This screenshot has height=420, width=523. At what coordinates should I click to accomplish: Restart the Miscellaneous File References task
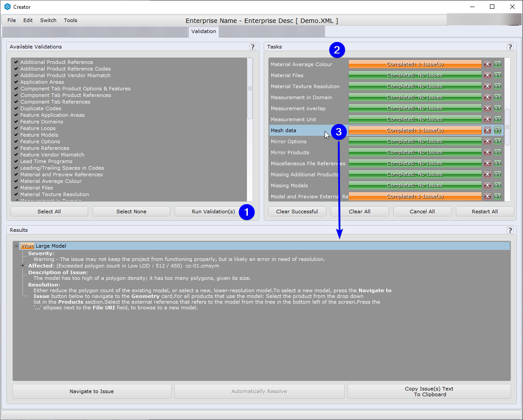coord(497,163)
